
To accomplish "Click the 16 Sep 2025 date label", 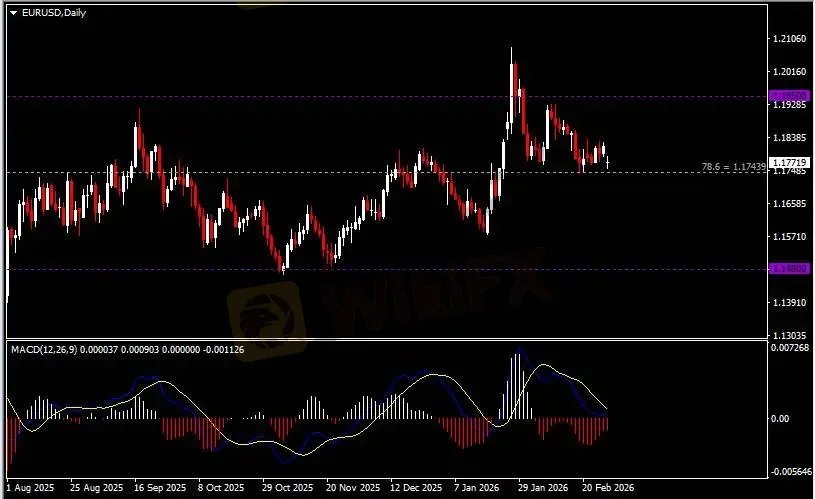I will (x=160, y=488).
